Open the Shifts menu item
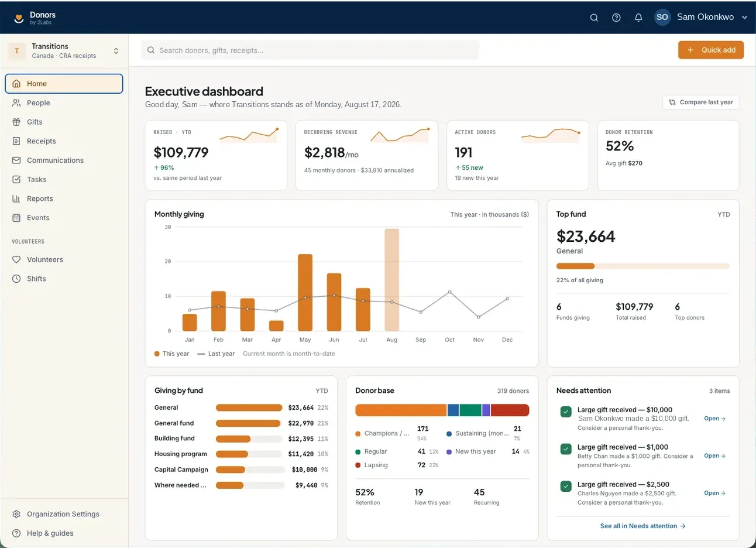The image size is (756, 548). (64, 279)
